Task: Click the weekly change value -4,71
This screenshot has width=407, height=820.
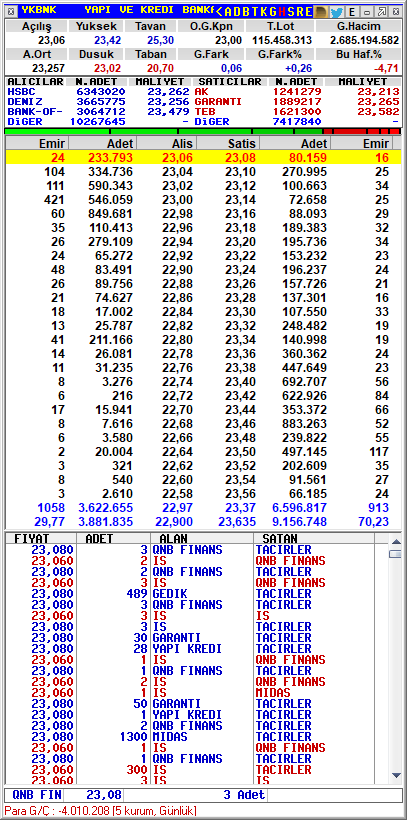Action: [386, 68]
